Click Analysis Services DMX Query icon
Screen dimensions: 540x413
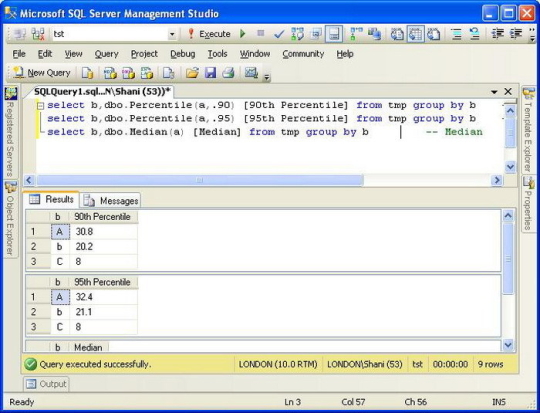point(128,73)
